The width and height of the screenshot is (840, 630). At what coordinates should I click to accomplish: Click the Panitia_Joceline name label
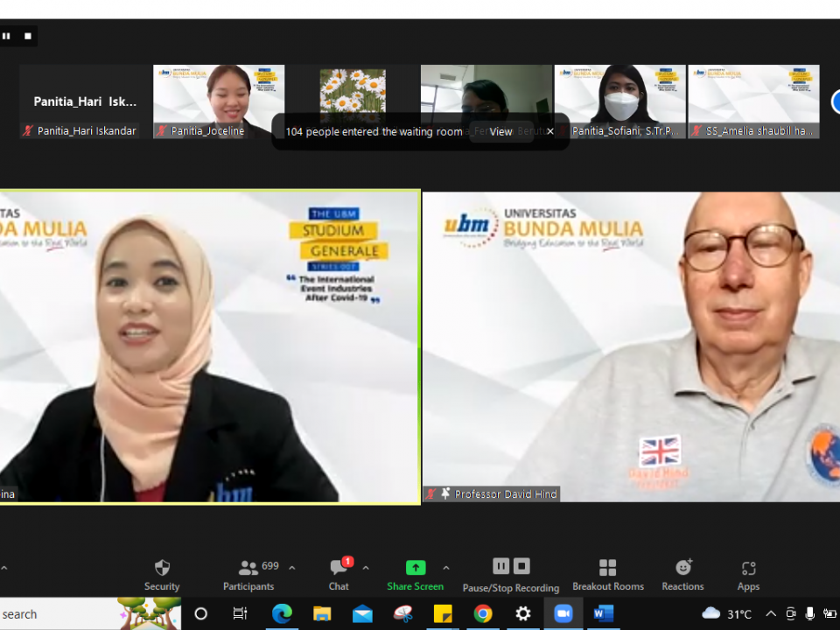click(208, 130)
